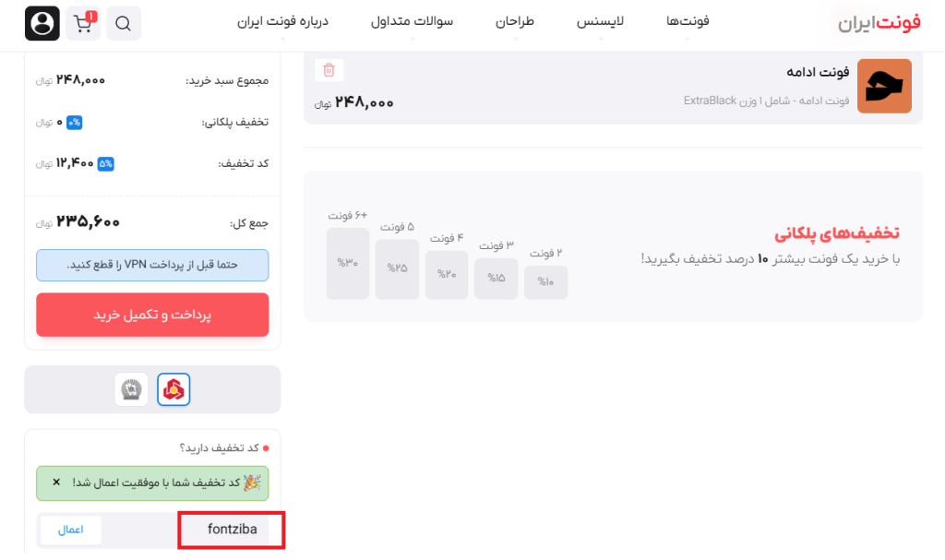The height and width of the screenshot is (560, 945).
Task: Click the VPN warning notice above payment
Action: (152, 265)
